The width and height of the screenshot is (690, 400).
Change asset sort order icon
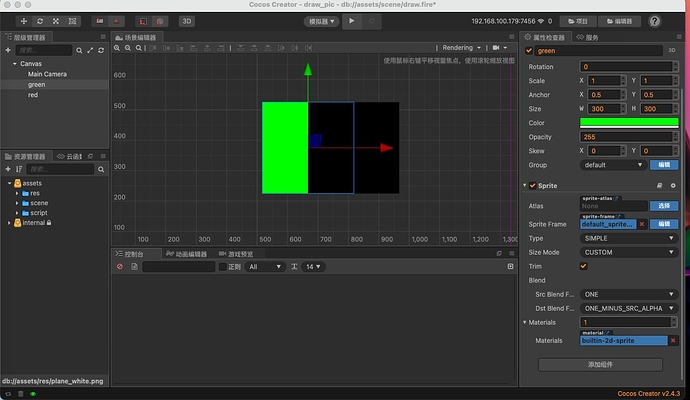(19, 169)
